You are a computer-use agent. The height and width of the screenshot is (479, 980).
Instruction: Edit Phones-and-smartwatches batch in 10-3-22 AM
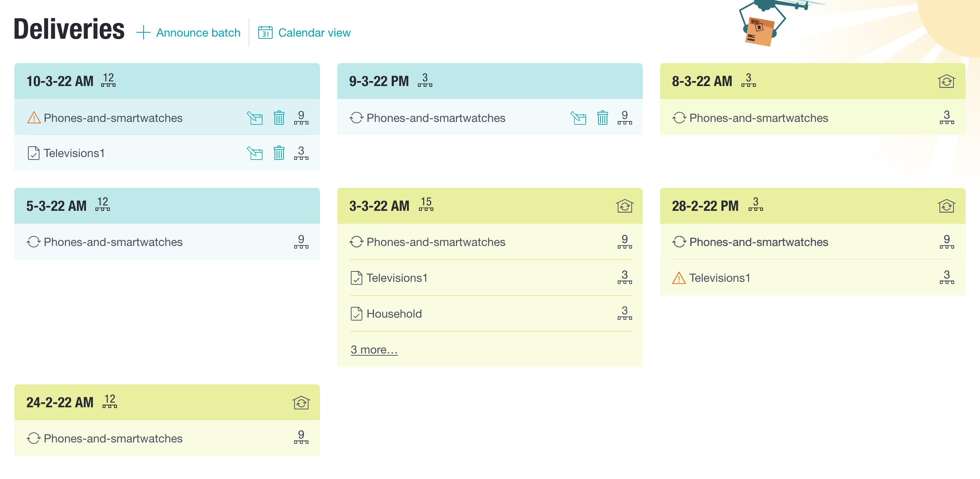(x=255, y=118)
